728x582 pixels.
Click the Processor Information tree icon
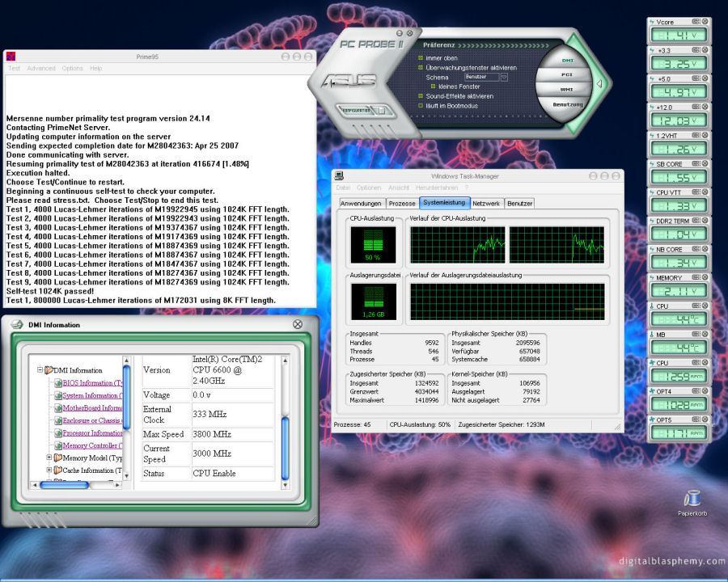coord(58,432)
